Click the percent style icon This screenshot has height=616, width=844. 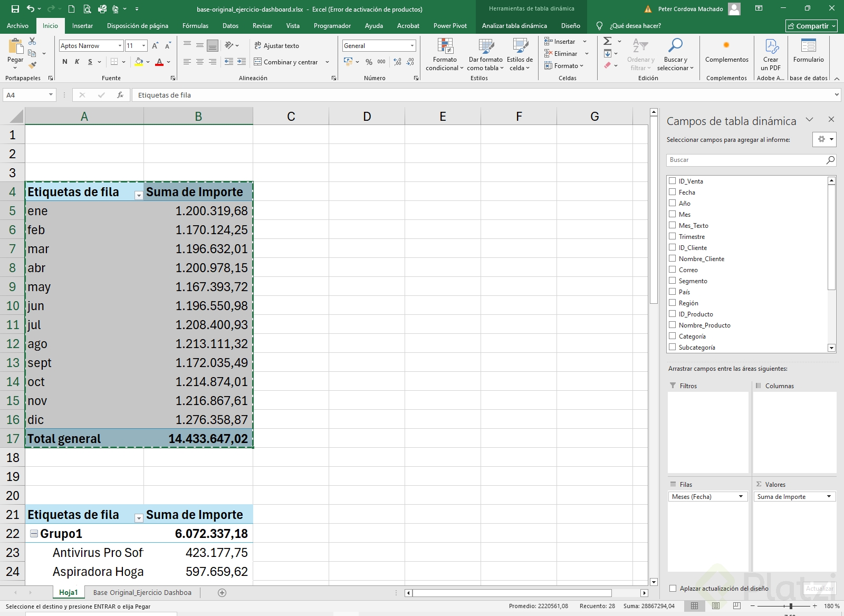coord(369,62)
